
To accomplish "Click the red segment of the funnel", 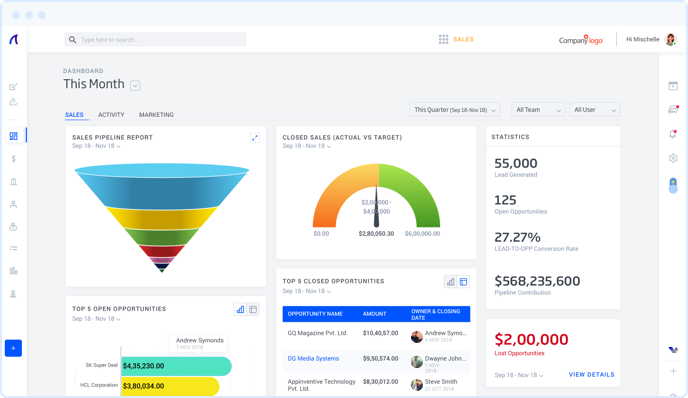I will point(162,251).
